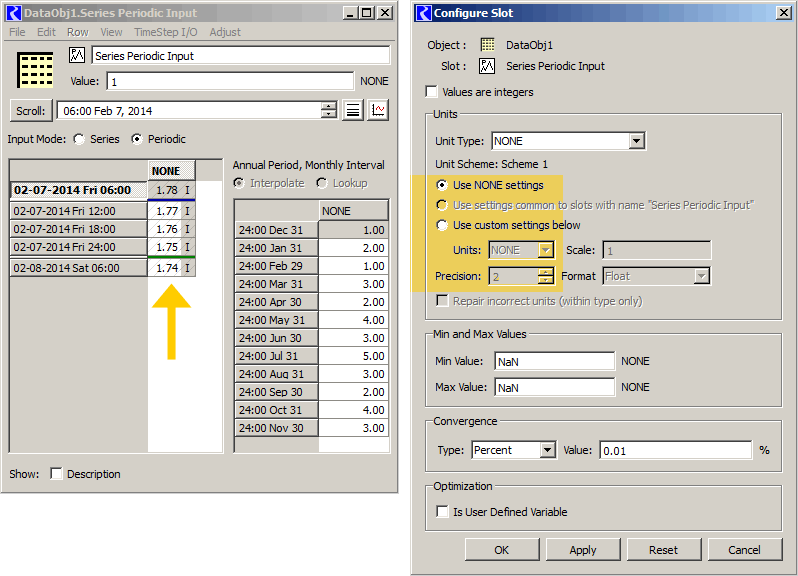The image size is (798, 576).
Task: Choose Use NONE settings
Action: (442, 185)
